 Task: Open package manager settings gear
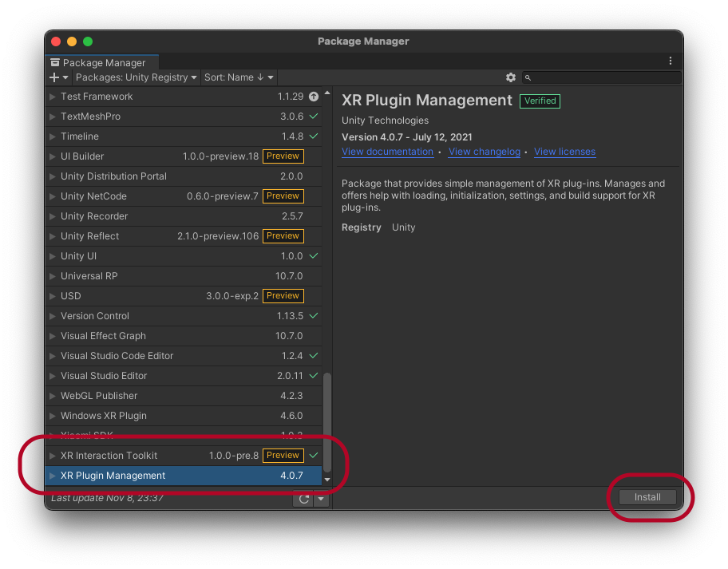511,77
